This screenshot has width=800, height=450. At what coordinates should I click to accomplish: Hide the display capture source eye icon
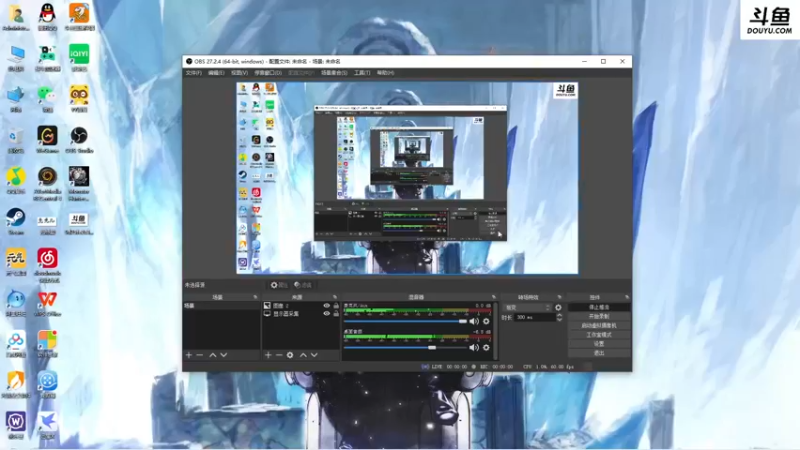point(327,314)
